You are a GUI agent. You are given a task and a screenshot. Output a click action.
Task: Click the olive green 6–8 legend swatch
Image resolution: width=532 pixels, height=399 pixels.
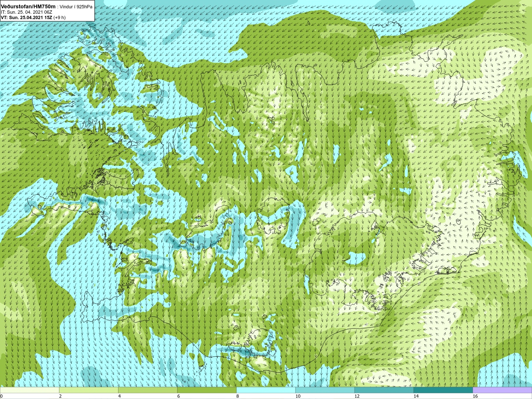pyautogui.click(x=207, y=390)
